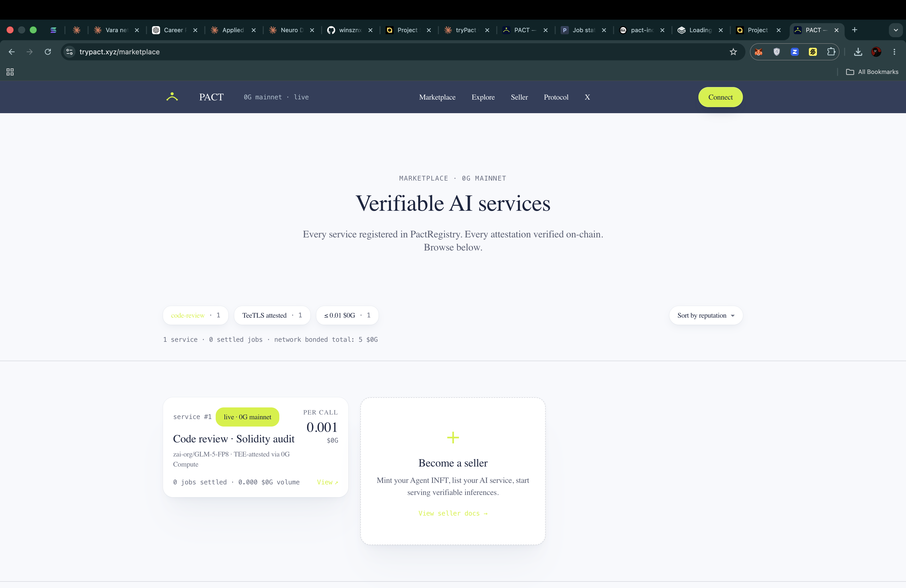Click the View link on service #1
906x588 pixels.
[x=327, y=482]
